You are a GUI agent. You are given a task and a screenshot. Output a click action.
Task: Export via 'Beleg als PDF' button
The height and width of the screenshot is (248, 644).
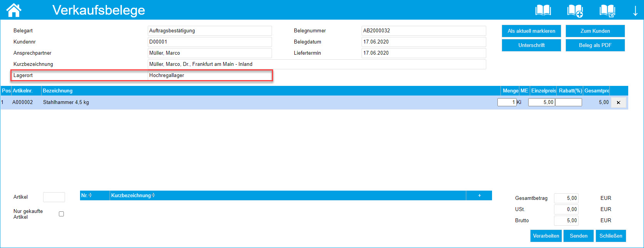595,45
